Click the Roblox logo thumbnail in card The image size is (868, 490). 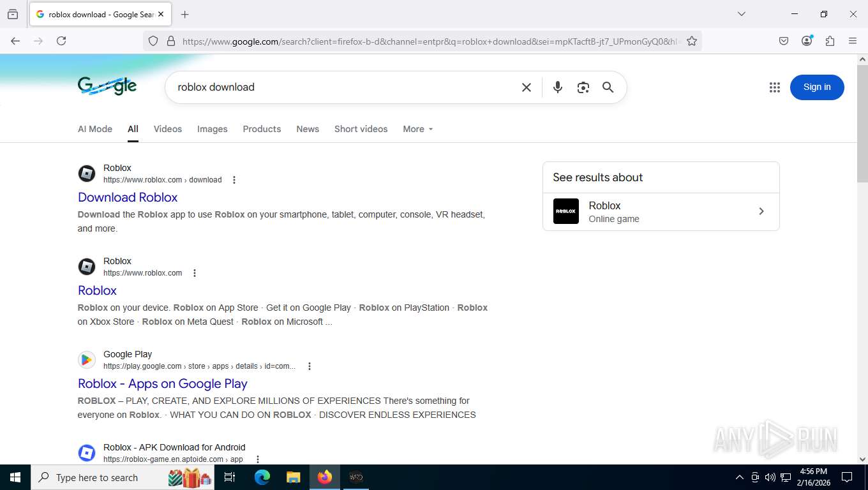click(566, 211)
